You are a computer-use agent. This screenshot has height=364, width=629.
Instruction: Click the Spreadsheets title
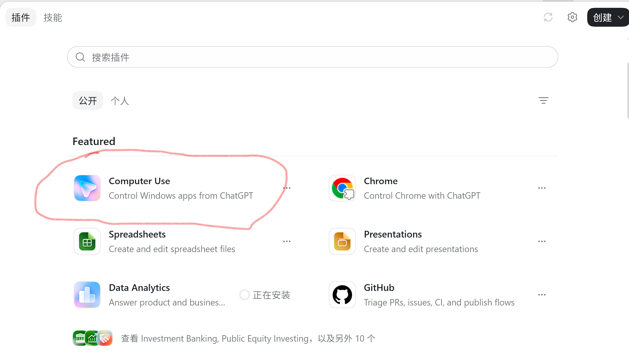pos(137,234)
